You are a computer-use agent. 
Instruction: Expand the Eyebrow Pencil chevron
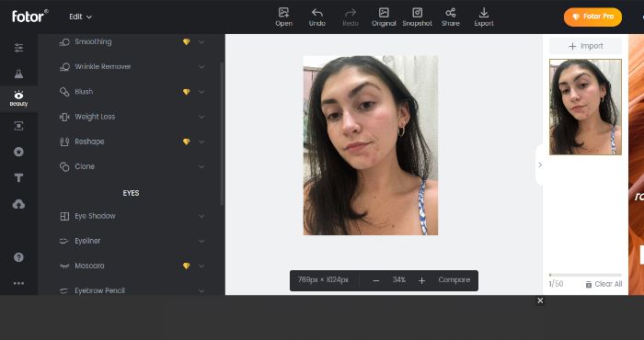click(x=201, y=290)
